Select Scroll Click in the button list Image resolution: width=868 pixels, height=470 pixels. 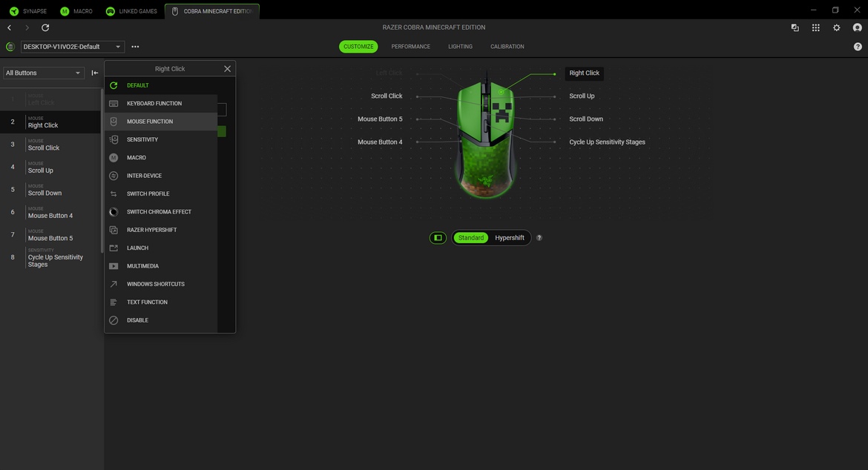tap(50, 145)
